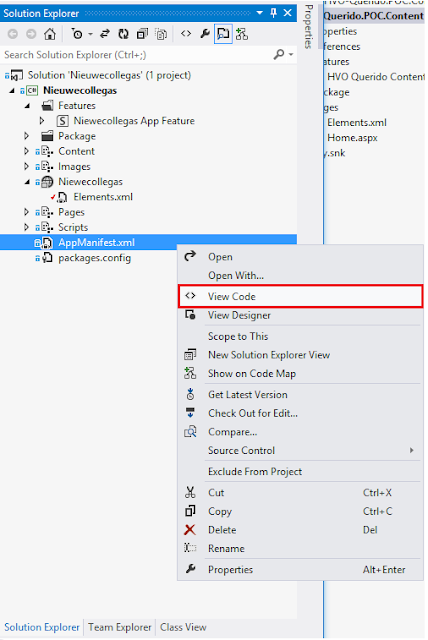Image resolution: width=428 pixels, height=640 pixels.
Task: Choose New Solution Explorer View
Action: 300,355
